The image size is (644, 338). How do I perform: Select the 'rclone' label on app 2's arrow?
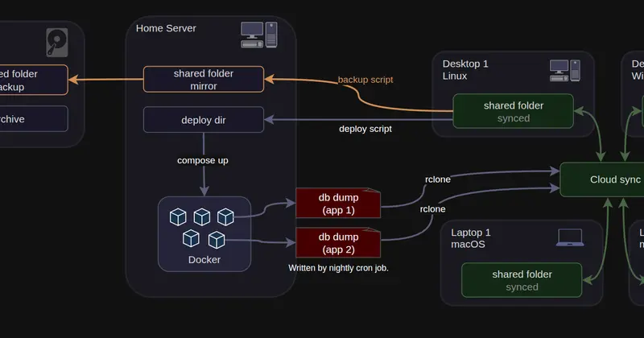pos(432,209)
